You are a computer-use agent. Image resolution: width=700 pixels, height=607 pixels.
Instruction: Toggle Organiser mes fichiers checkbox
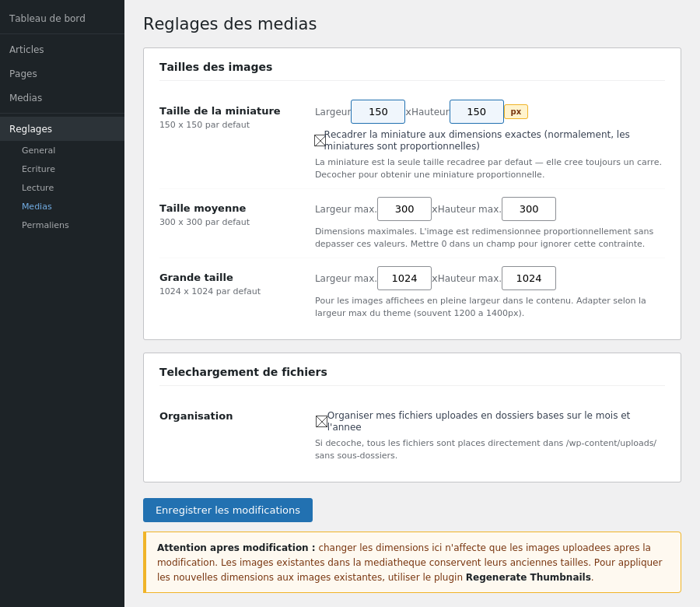[321, 421]
